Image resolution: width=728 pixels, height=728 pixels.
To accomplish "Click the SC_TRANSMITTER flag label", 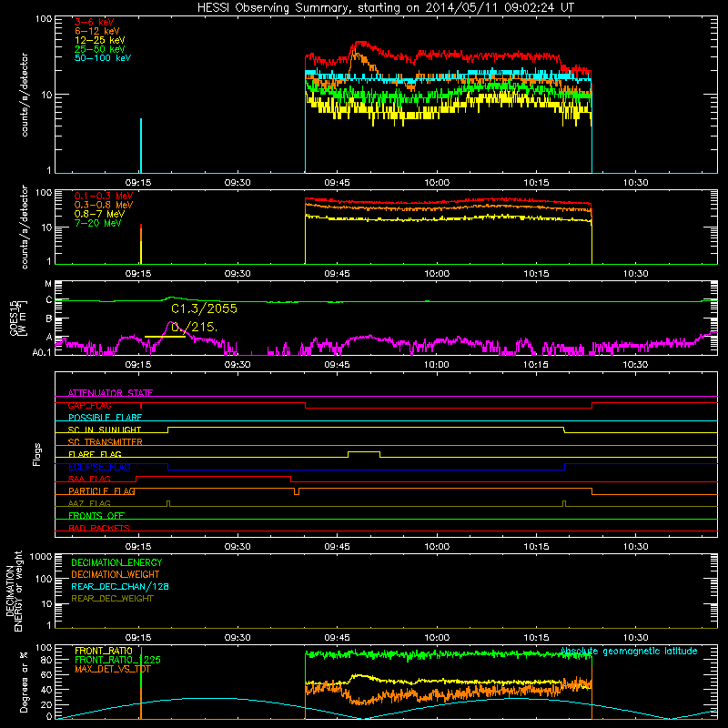I will (105, 442).
